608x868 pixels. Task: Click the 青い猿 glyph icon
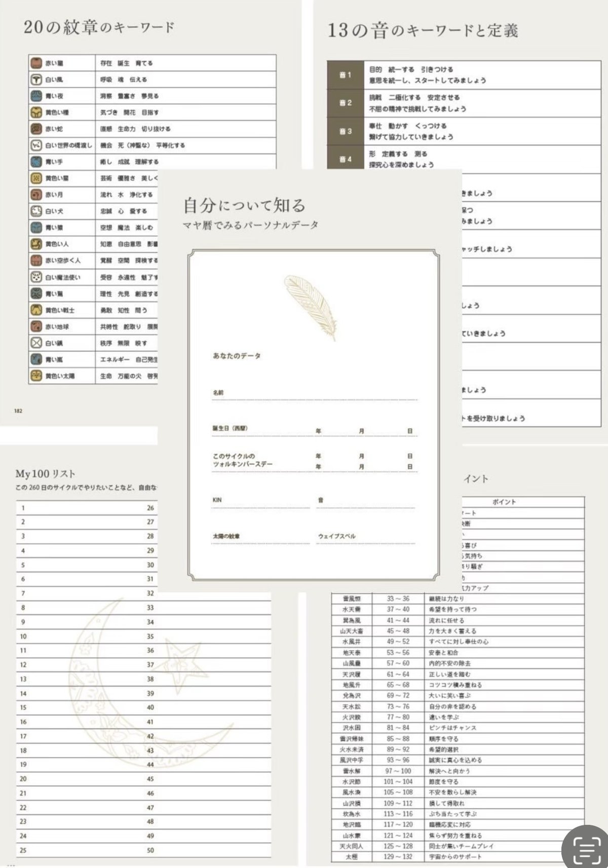point(36,228)
